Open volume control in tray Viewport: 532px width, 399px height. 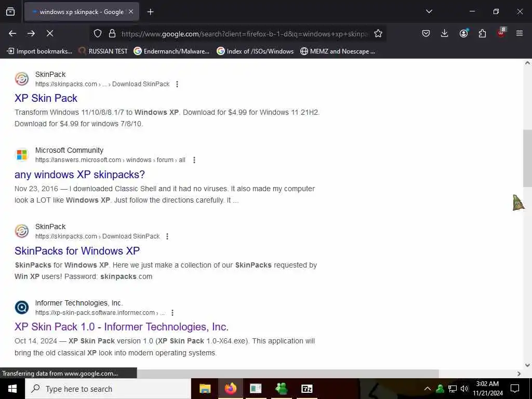464,389
